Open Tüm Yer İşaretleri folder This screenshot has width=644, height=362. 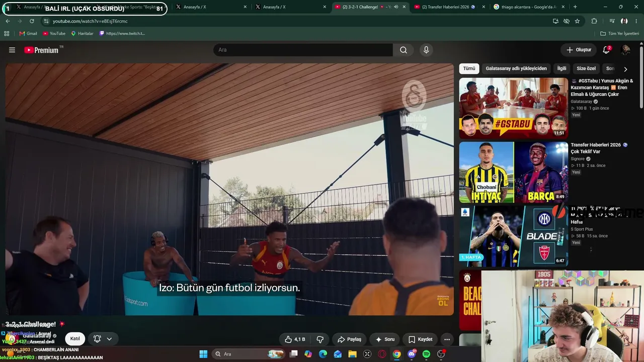(x=619, y=34)
